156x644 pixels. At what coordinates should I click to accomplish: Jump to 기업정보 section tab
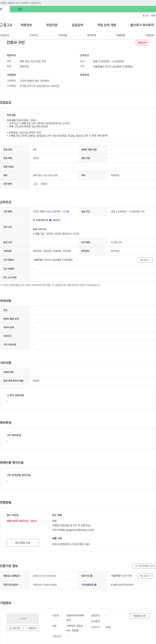(x=149, y=35)
